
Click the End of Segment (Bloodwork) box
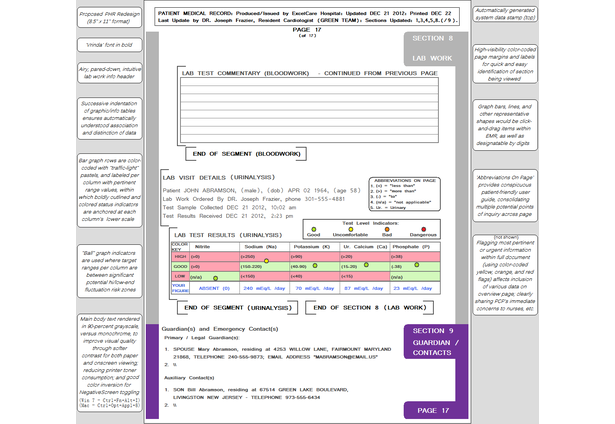tap(246, 154)
